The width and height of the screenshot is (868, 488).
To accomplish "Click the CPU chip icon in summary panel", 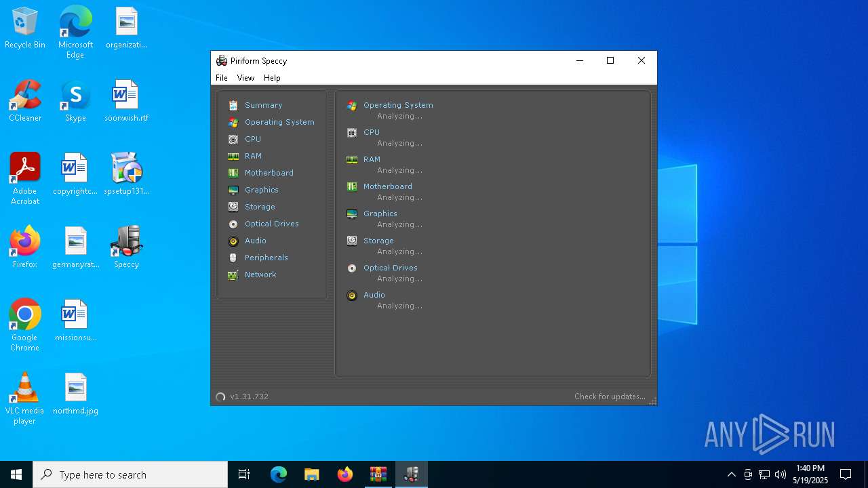I will (x=352, y=132).
